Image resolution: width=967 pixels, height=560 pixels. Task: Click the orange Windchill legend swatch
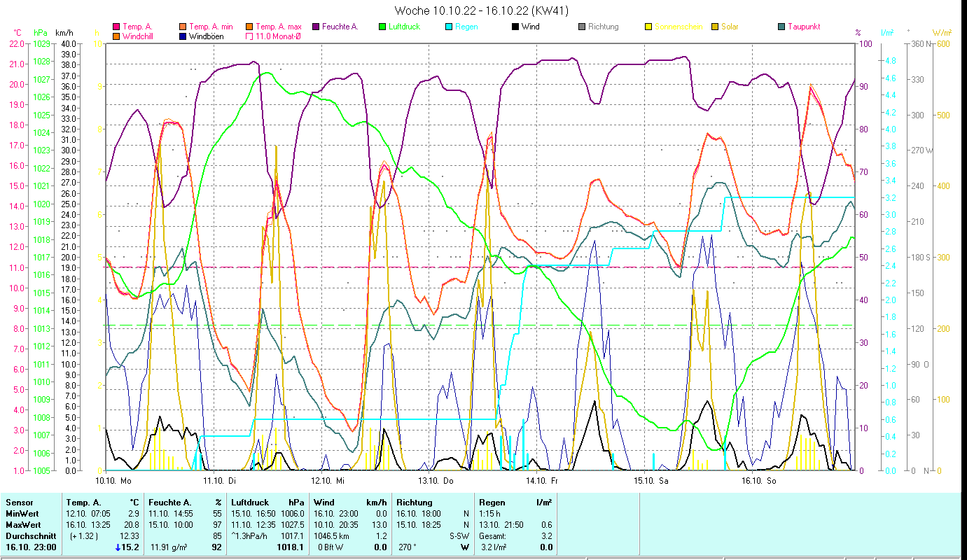tap(116, 36)
